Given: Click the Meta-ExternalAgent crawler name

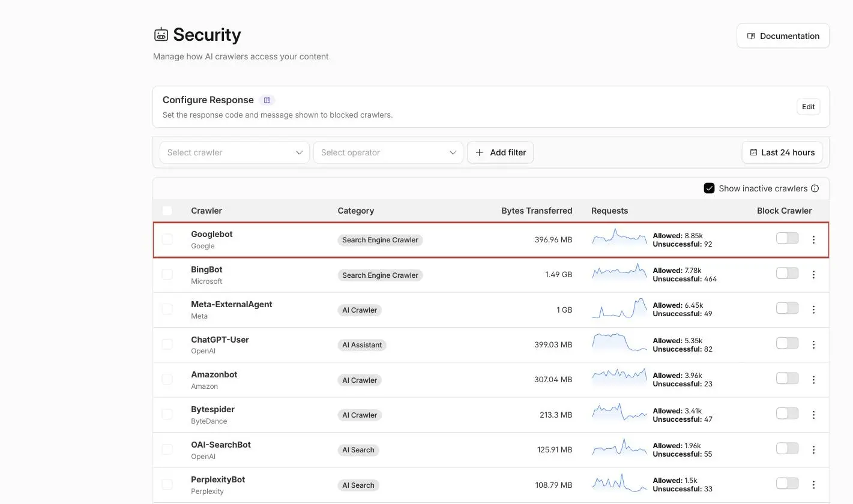Looking at the screenshot, I should pyautogui.click(x=232, y=304).
